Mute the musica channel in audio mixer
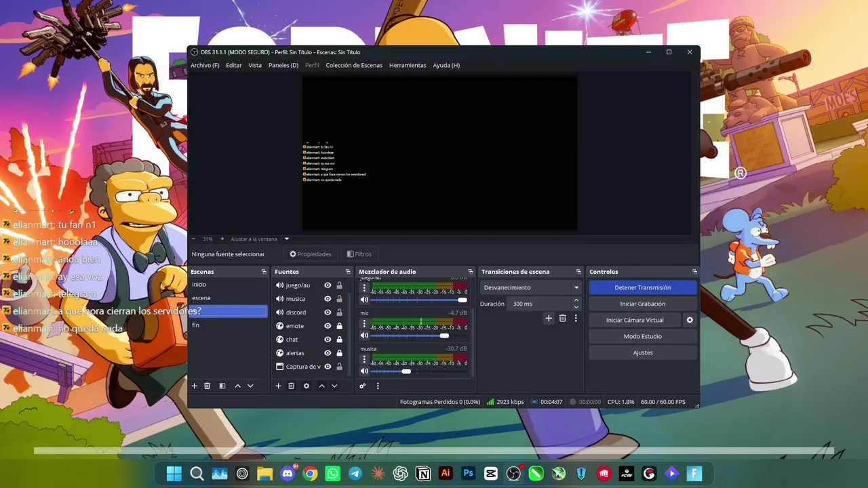Image resolution: width=868 pixels, height=488 pixels. pyautogui.click(x=364, y=371)
